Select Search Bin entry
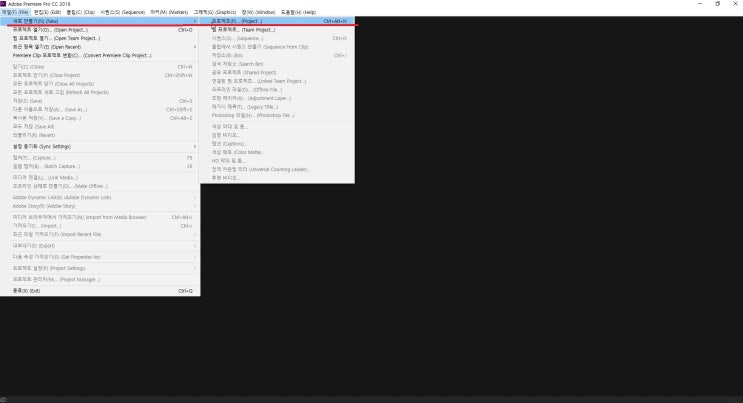 277,64
